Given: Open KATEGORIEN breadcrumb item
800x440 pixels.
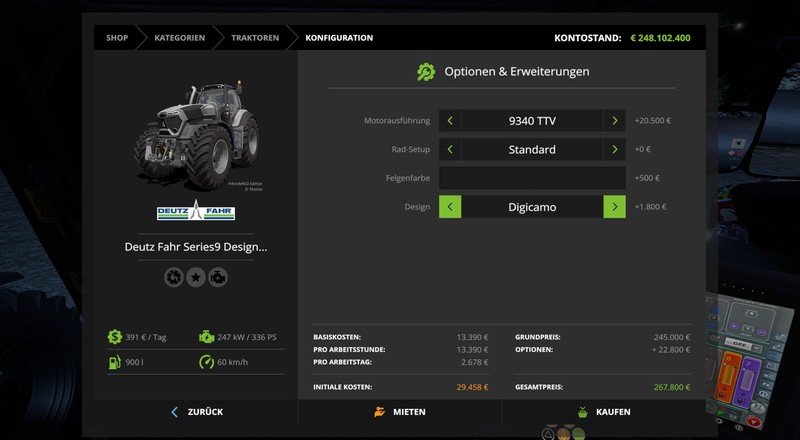Looking at the screenshot, I should pyautogui.click(x=179, y=38).
